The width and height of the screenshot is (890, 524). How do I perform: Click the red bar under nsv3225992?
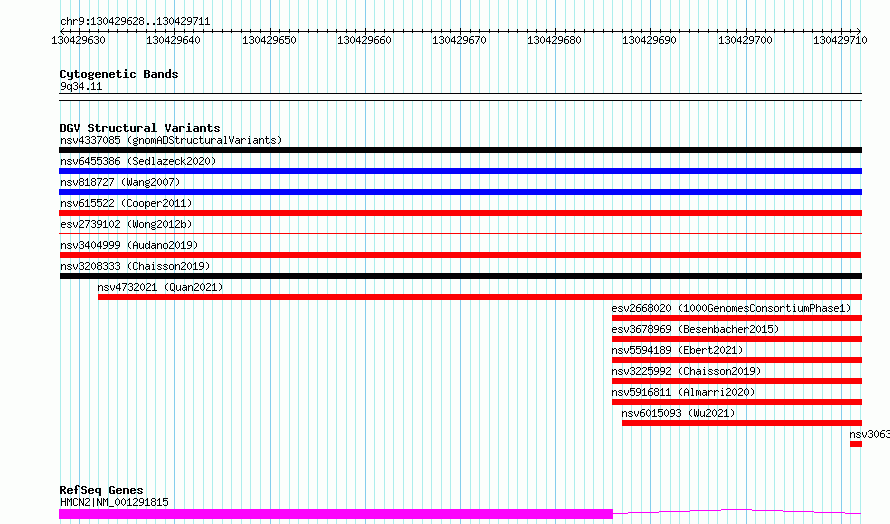point(737,381)
